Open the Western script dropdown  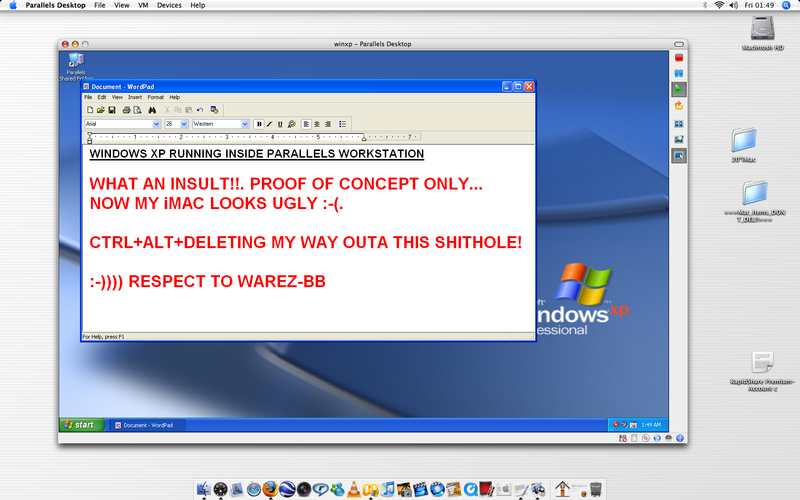pyautogui.click(x=245, y=124)
